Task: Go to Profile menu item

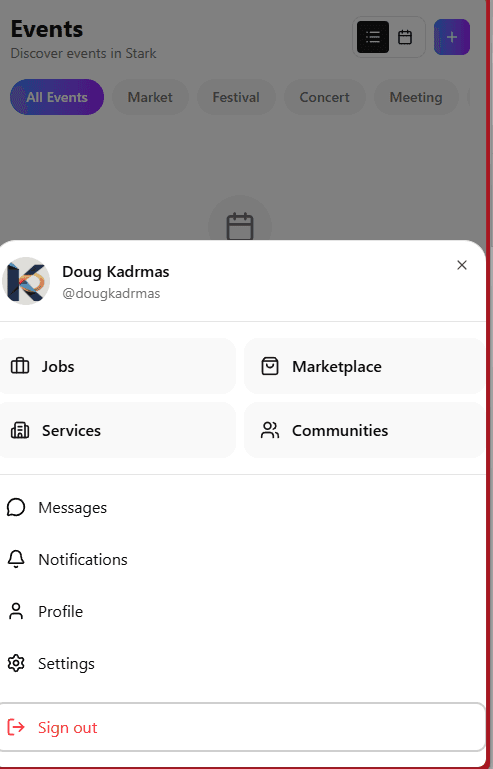Action: [x=242, y=612]
